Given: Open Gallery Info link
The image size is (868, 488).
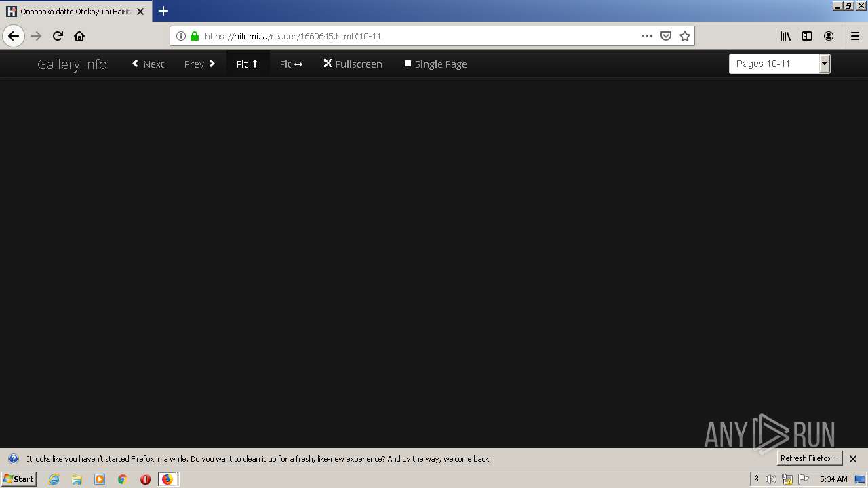Looking at the screenshot, I should (72, 64).
